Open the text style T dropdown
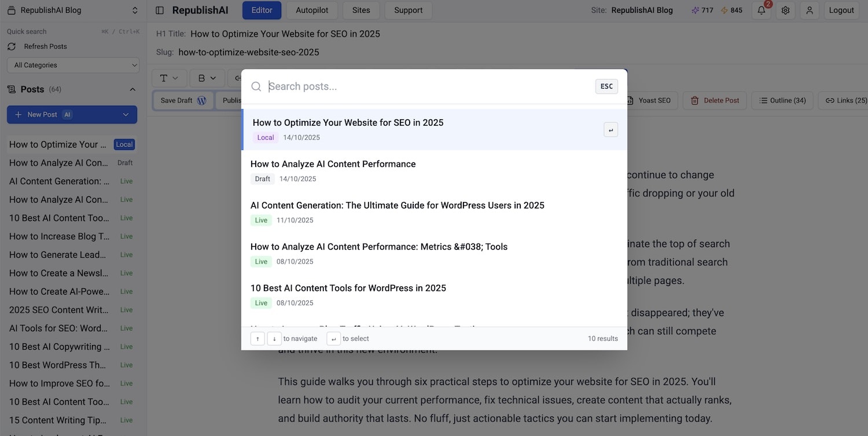This screenshot has width=868, height=436. [169, 78]
